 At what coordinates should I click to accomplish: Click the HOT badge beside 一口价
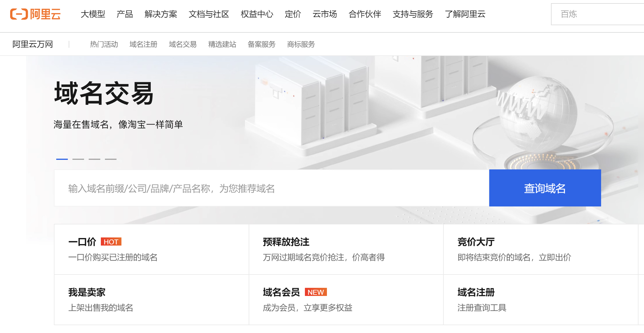111,242
